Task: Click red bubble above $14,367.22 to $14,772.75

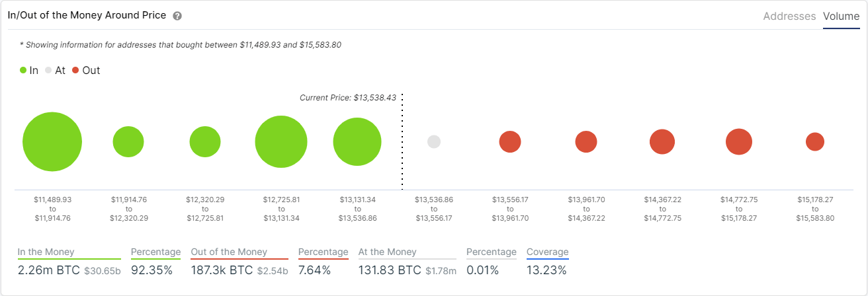Action: tap(662, 142)
